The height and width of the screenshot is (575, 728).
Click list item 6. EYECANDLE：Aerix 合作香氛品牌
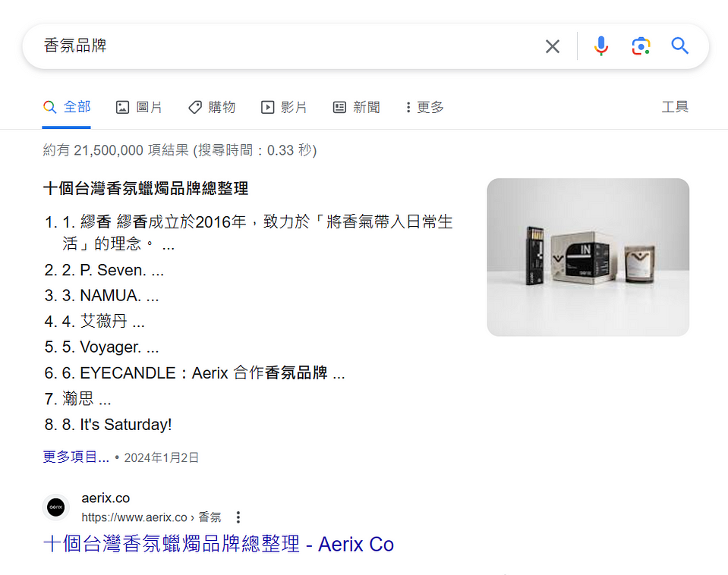coord(194,372)
